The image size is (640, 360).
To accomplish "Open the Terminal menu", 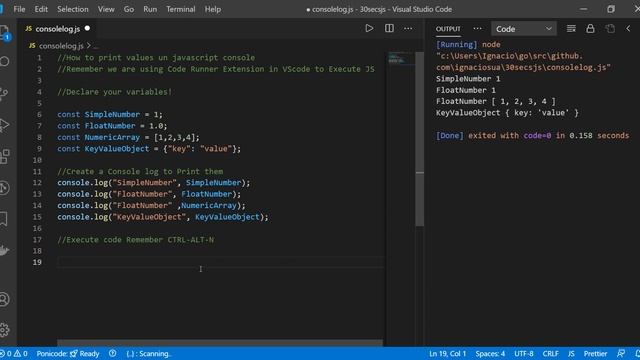I will [180, 9].
